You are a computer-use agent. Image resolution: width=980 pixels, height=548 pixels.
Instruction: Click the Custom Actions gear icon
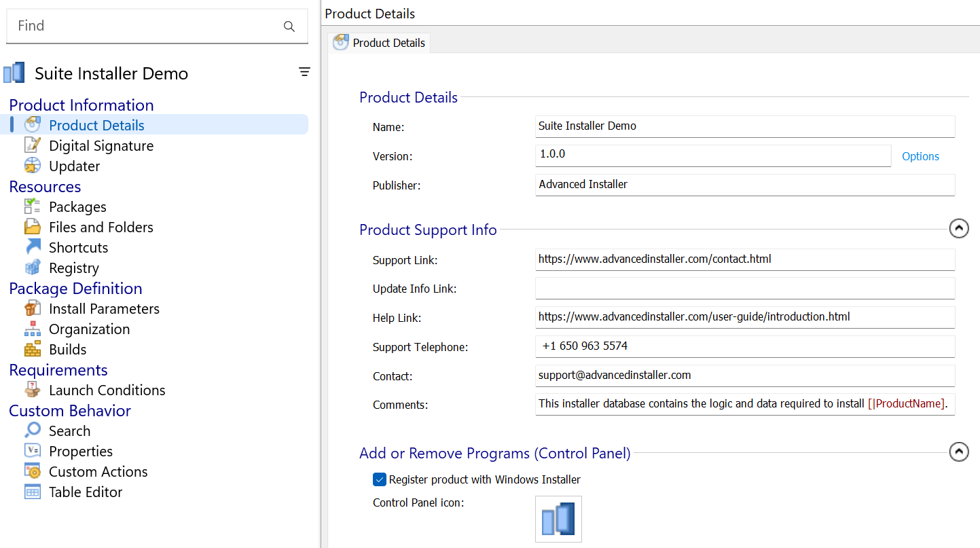click(x=33, y=471)
